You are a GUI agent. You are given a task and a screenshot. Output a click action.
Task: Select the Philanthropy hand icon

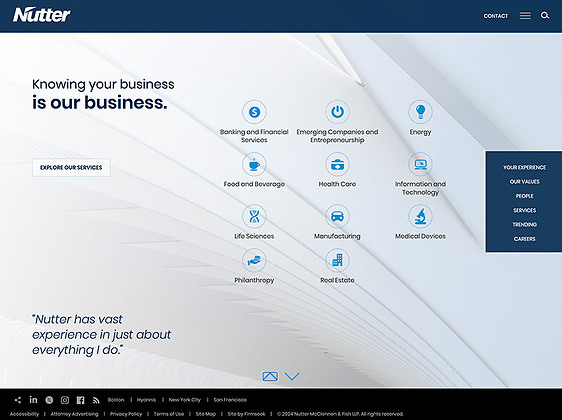pyautogui.click(x=254, y=260)
